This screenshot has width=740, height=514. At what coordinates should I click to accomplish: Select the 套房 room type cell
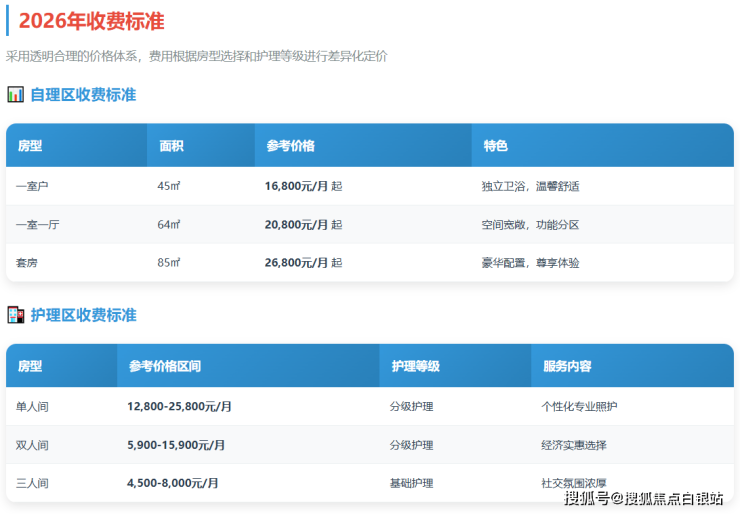[x=28, y=263]
